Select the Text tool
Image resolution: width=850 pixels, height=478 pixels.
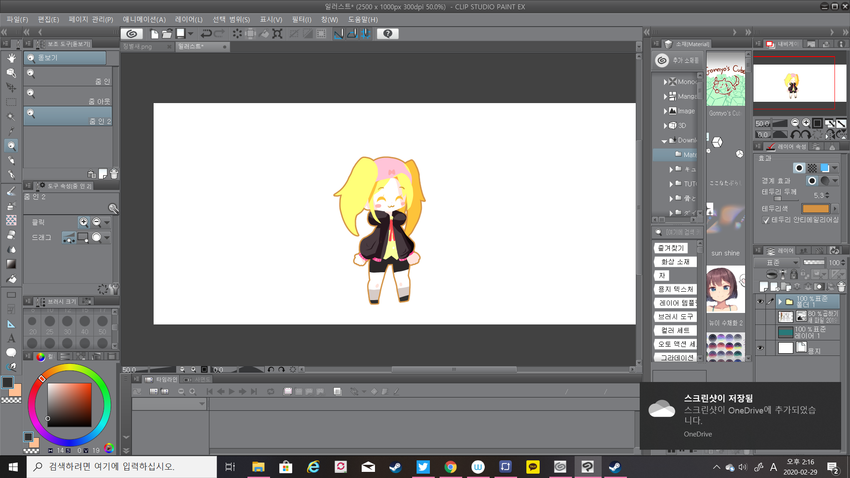pos(11,338)
